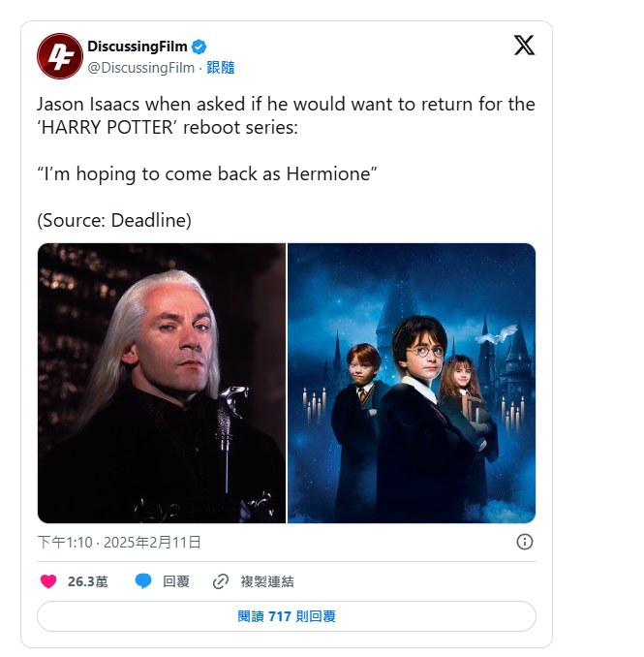
Task: Click the blue verified badge
Action: (x=199, y=47)
